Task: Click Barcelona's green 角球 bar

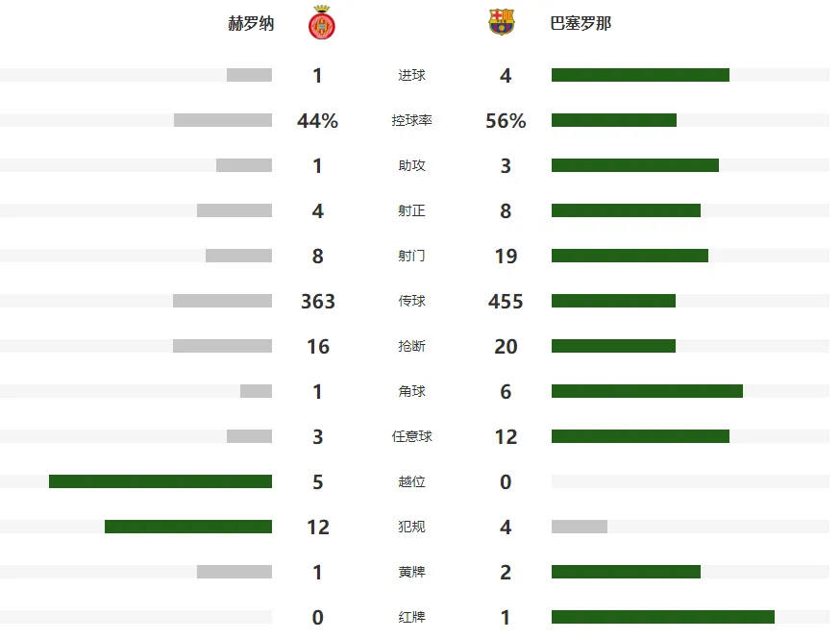Action: tap(647, 391)
